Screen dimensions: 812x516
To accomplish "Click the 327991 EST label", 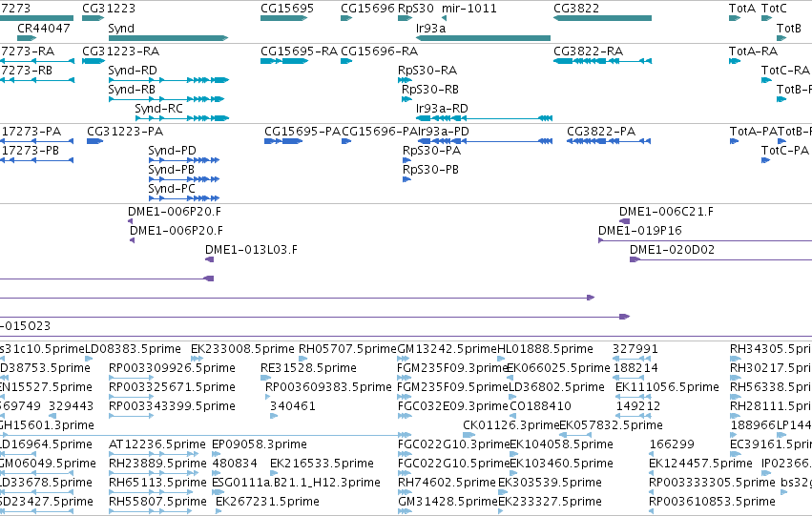I will (x=635, y=349).
